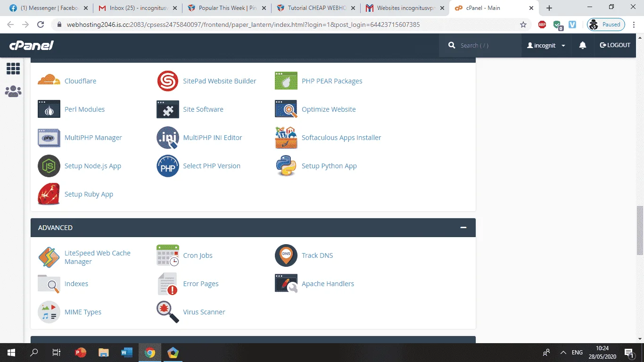Click the MIME Types icon
The height and width of the screenshot is (362, 644).
[x=49, y=312]
